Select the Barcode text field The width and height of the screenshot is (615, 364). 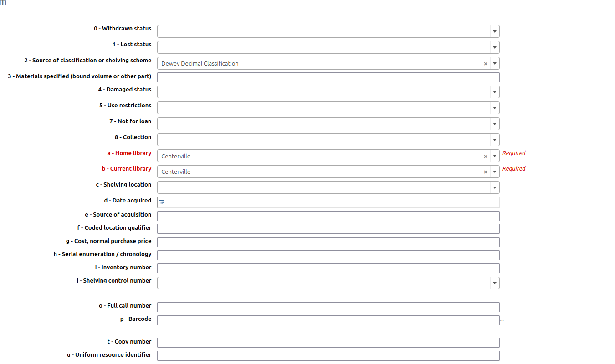(x=328, y=320)
